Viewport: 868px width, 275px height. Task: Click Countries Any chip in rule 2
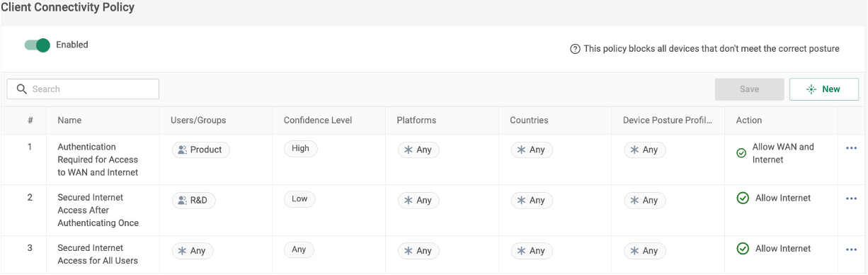click(532, 201)
